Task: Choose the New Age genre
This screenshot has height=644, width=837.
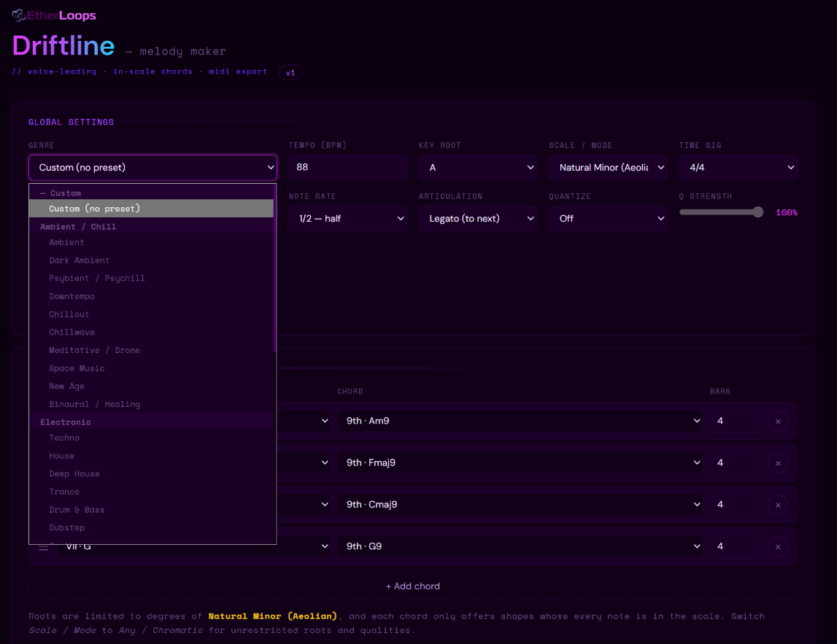Action: pos(151,387)
